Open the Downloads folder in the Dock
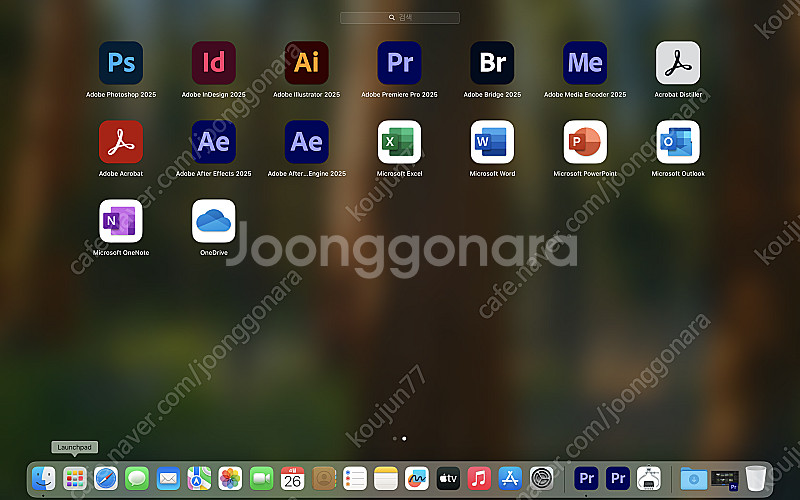The height and width of the screenshot is (500, 800). 694,479
